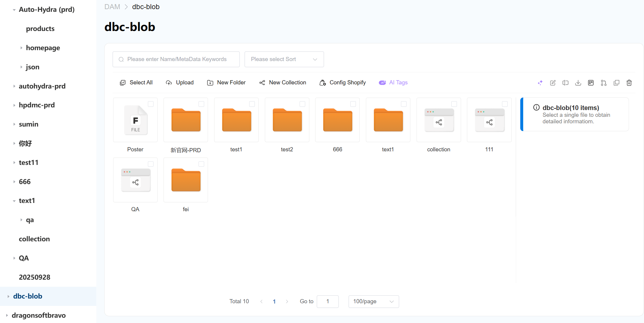The image size is (644, 323).
Task: Click the Upload button
Action: click(180, 83)
